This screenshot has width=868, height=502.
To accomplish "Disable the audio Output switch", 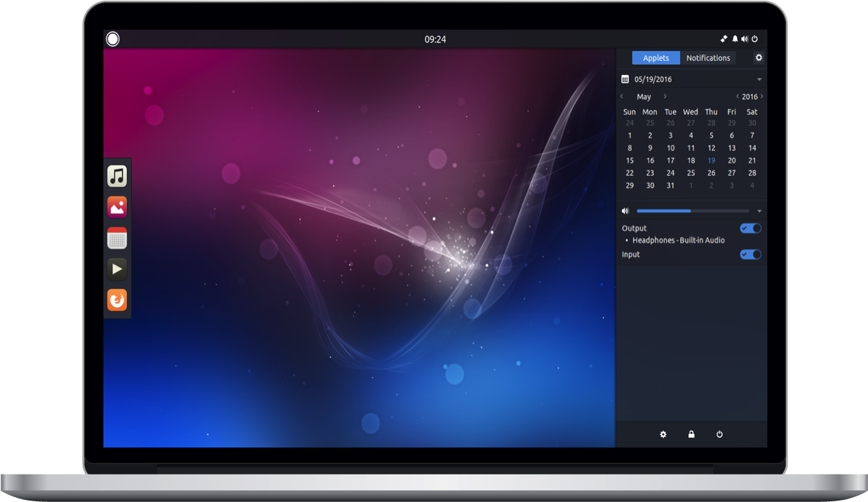I will click(750, 228).
